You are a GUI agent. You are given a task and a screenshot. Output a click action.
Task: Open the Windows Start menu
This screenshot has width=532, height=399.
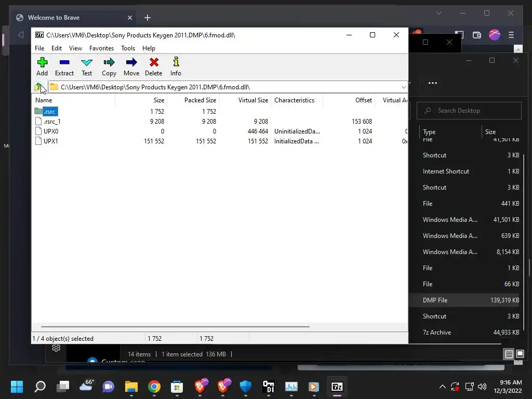click(17, 387)
